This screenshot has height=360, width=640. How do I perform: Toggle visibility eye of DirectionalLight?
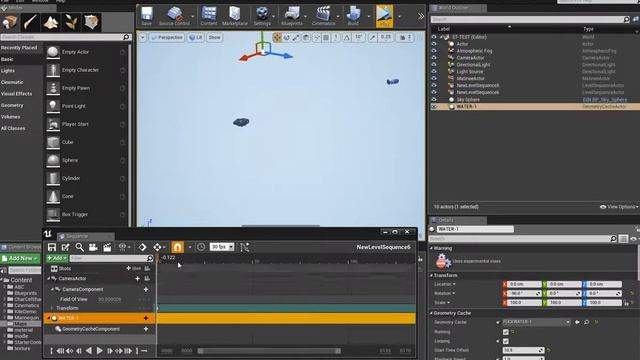(x=434, y=64)
